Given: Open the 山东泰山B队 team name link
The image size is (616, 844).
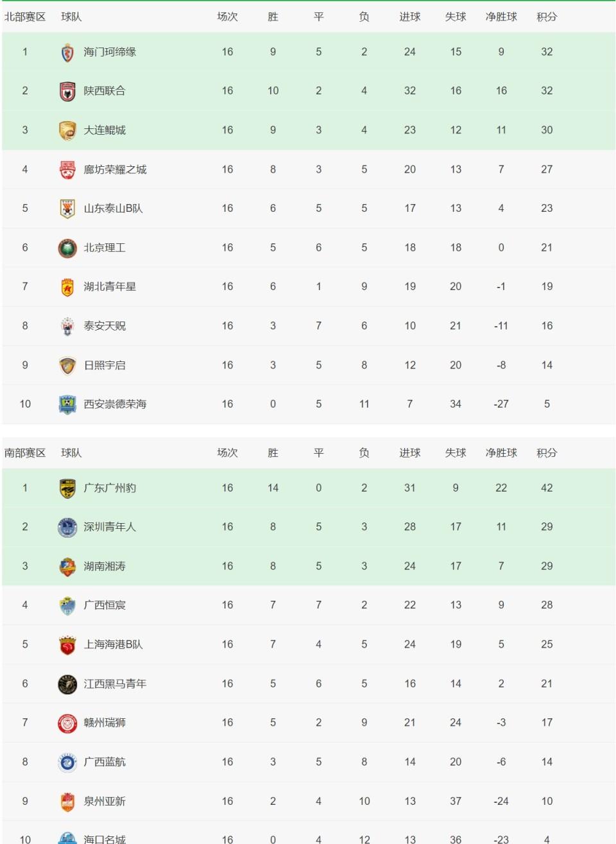Looking at the screenshot, I should point(113,209).
